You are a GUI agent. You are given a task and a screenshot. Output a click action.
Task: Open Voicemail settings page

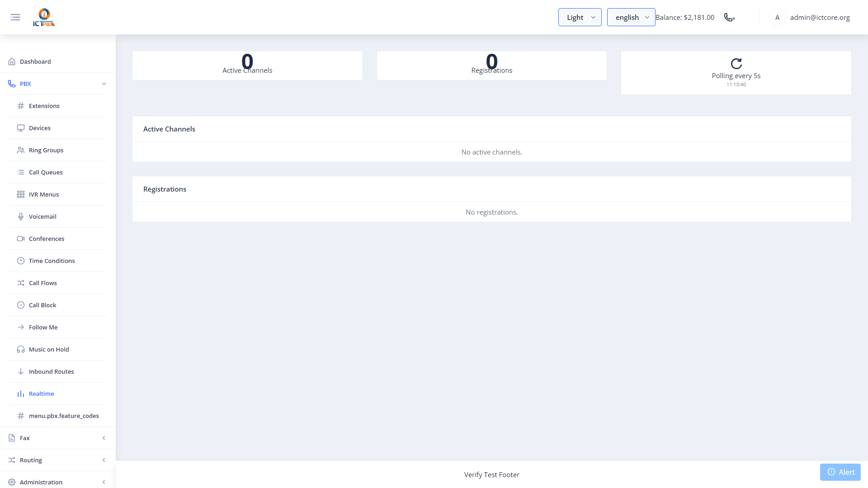(58, 216)
